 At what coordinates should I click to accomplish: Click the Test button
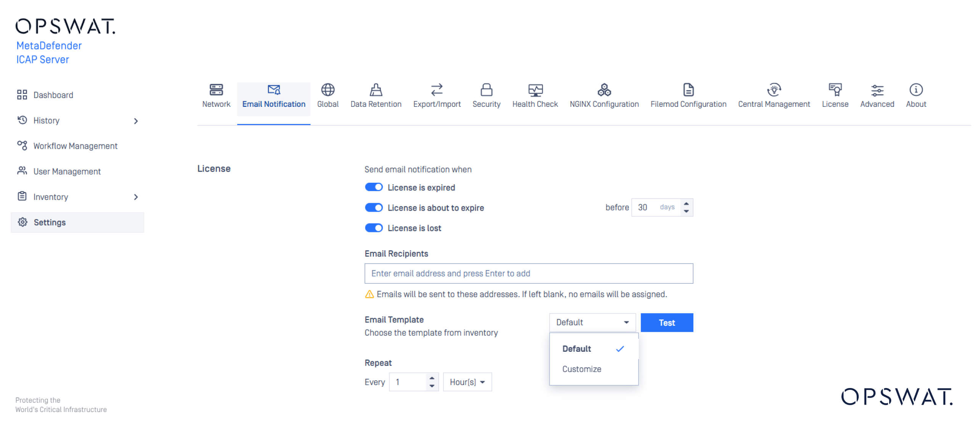[x=666, y=322]
